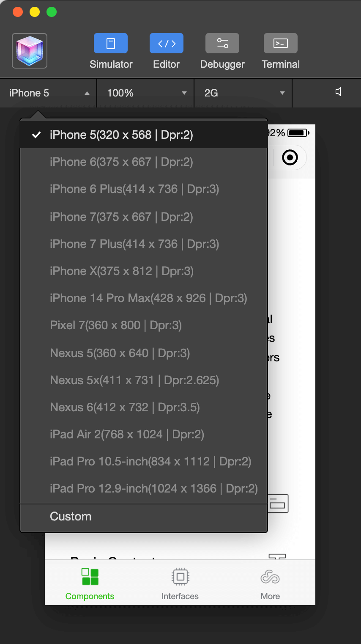
Task: Pick Pixel 7 from device list
Action: 116,325
